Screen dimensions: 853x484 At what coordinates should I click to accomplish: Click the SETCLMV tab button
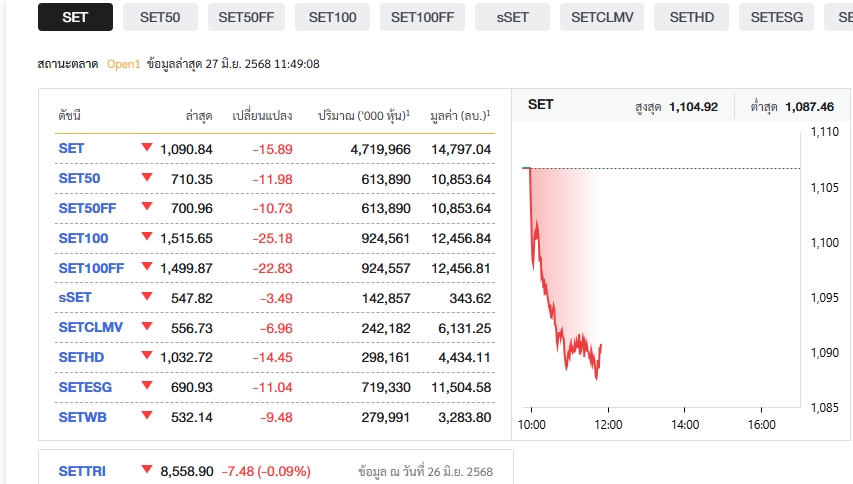click(603, 17)
